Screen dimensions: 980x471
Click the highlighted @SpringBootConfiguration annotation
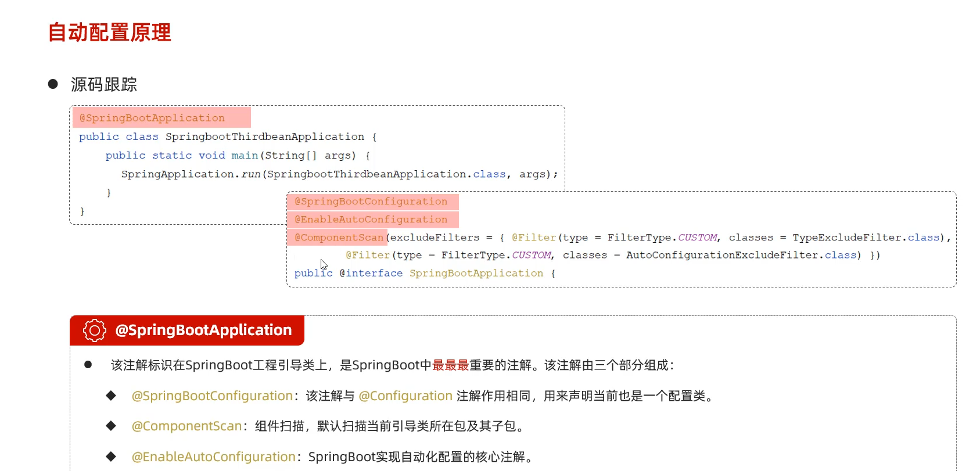[371, 202]
